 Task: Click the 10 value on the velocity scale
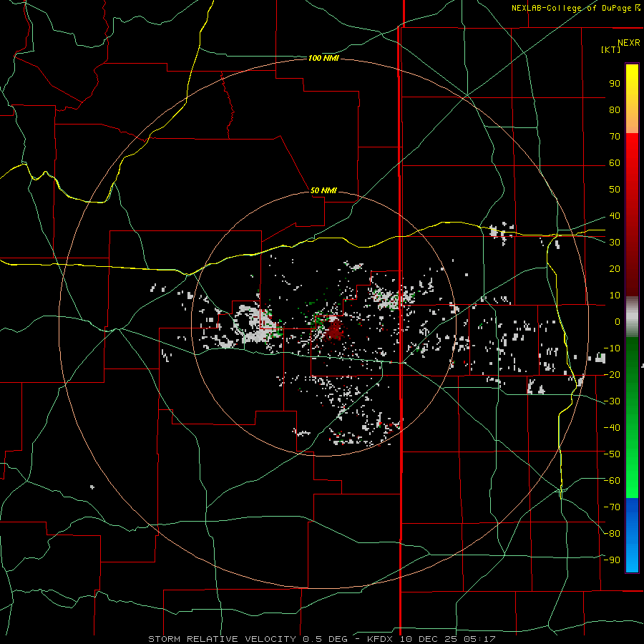pyautogui.click(x=615, y=296)
